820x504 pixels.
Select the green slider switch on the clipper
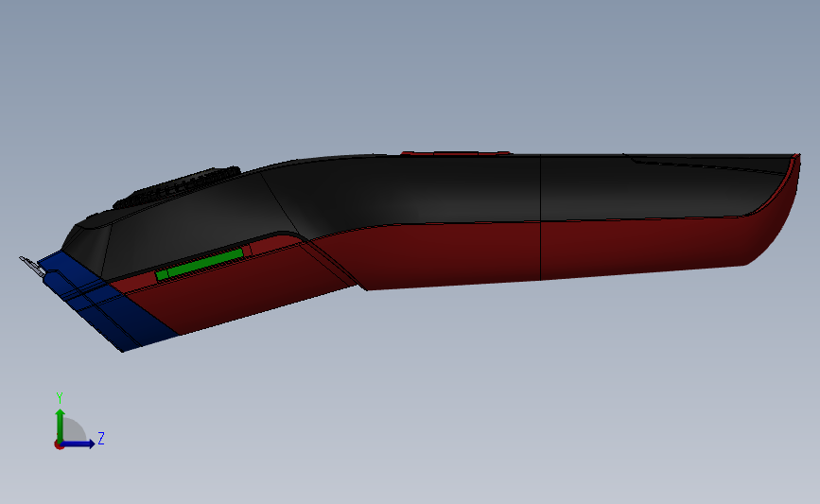(200, 264)
